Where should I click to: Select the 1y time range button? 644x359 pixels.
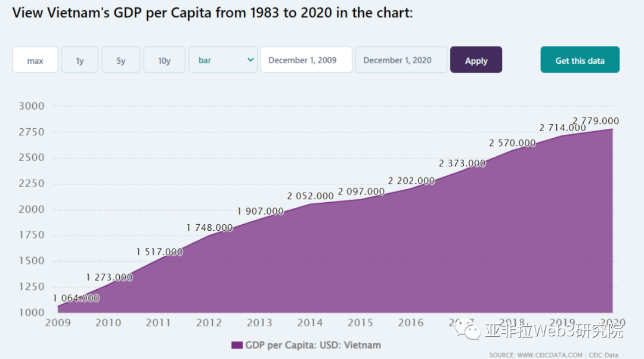coord(80,60)
